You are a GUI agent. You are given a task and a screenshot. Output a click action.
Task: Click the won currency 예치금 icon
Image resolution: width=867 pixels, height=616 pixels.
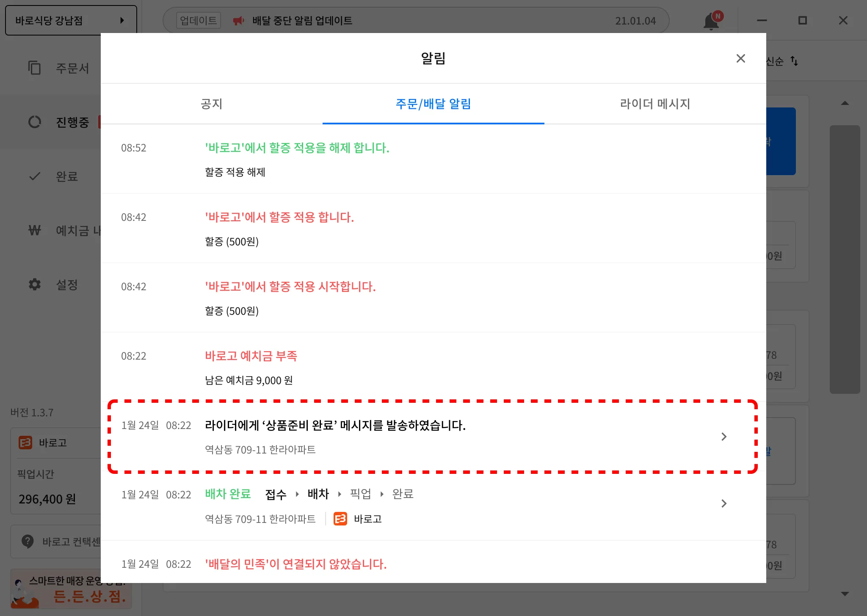click(x=34, y=231)
